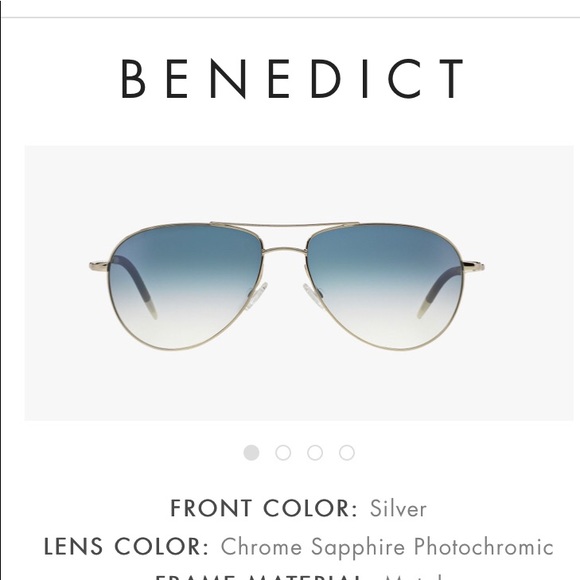580x580 pixels.
Task: Select Chrome Sapphire Photochromic lens text
Action: pyautogui.click(x=387, y=547)
